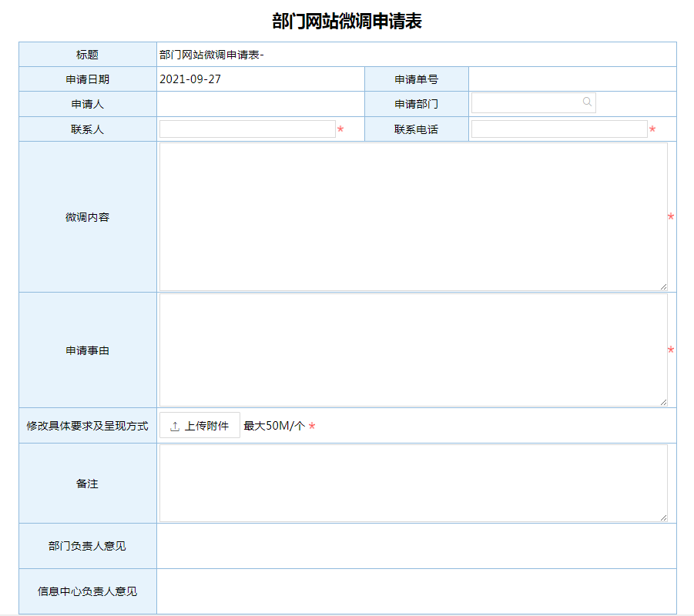
Task: Click the empty 信息中心负责人意见 cell
Action: coord(416,591)
